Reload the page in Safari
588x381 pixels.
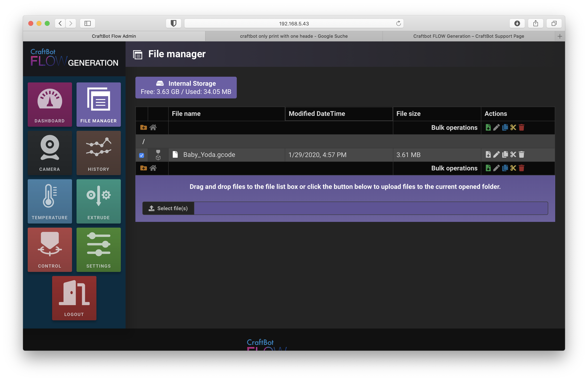pos(398,23)
